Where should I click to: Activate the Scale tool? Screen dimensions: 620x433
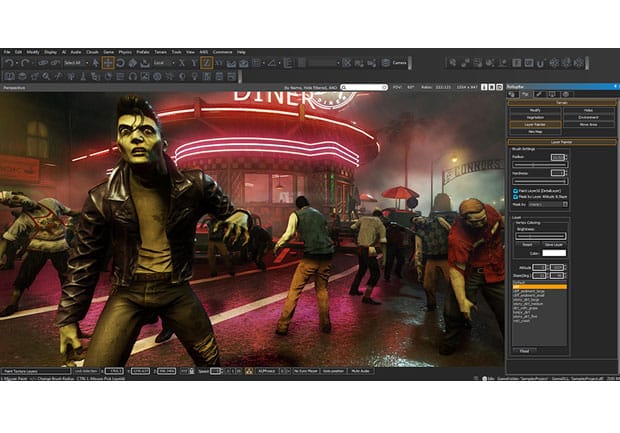pyautogui.click(x=133, y=63)
